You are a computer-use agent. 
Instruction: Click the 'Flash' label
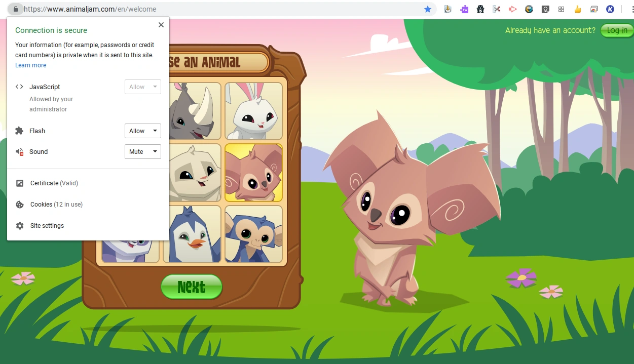(x=37, y=131)
